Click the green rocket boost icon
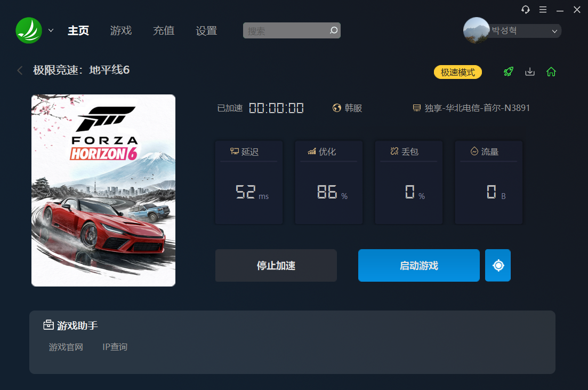This screenshot has height=390, width=588. [509, 71]
